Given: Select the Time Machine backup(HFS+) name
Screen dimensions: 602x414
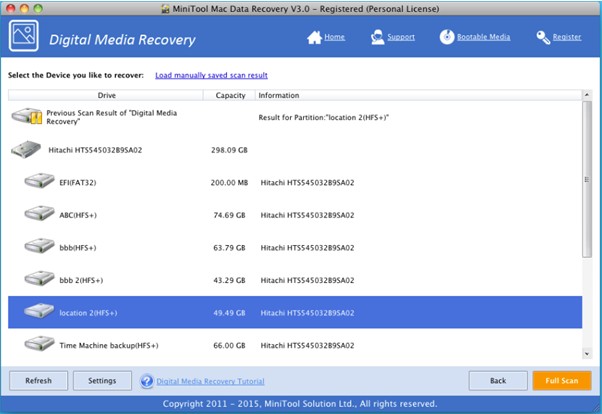Looking at the screenshot, I should tap(109, 346).
